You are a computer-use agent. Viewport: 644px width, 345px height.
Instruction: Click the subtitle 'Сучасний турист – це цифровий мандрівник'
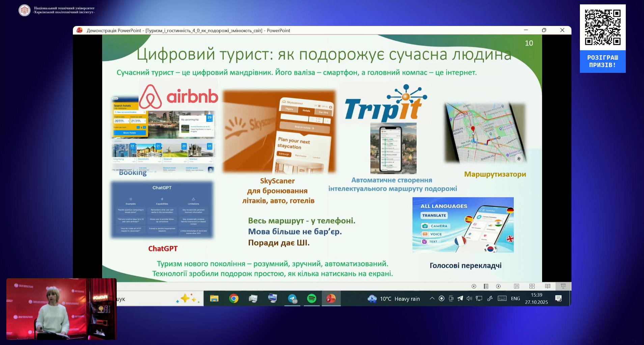click(x=194, y=73)
